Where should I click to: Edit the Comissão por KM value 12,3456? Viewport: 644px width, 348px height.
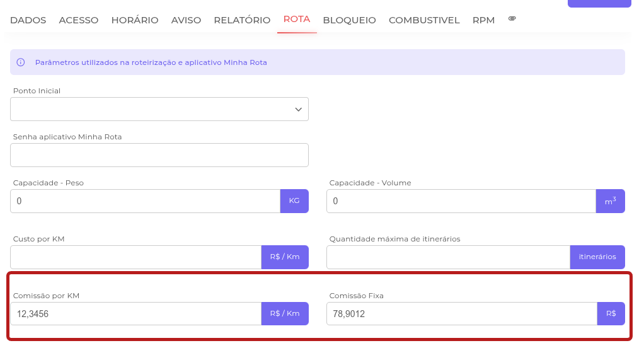pyautogui.click(x=136, y=314)
